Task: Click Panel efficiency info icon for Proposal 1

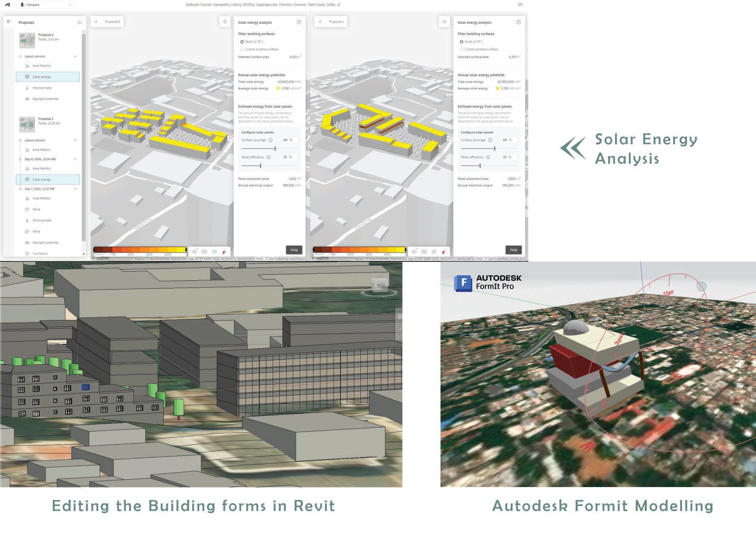Action: click(x=488, y=157)
